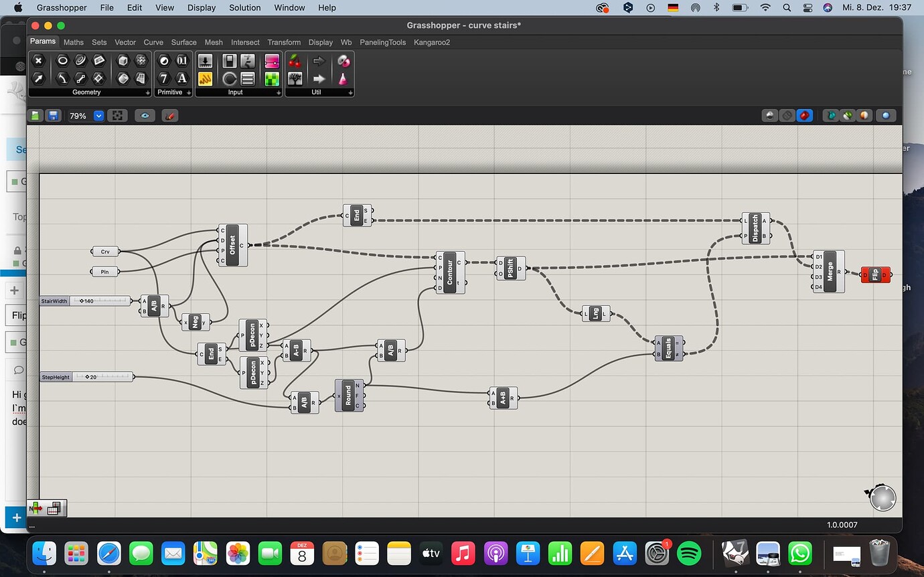The height and width of the screenshot is (577, 924).
Task: Click the StepHeight number slider grip
Action: pos(86,377)
